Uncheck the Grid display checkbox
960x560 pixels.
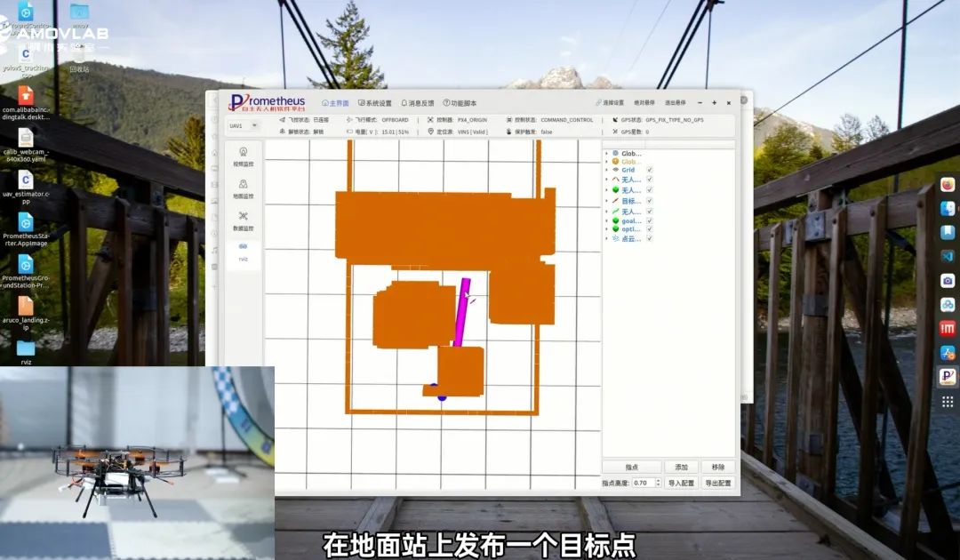click(650, 170)
